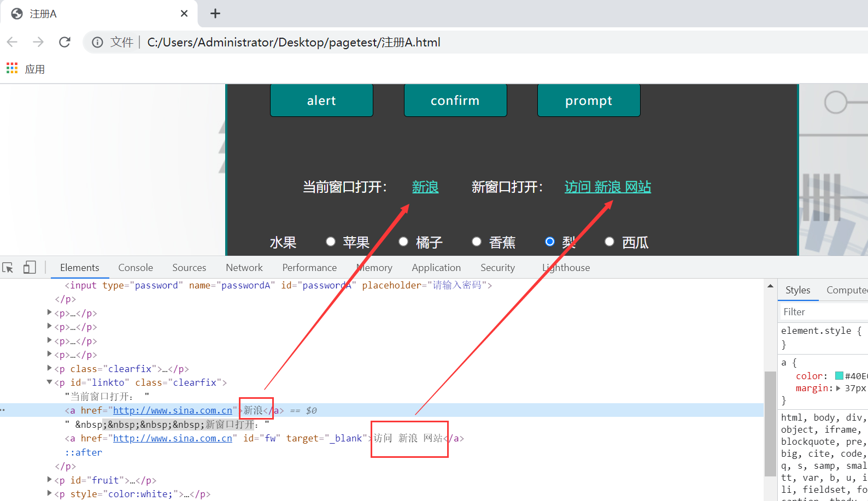Switch to the Computed pane tab
868x501 pixels.
click(x=846, y=290)
